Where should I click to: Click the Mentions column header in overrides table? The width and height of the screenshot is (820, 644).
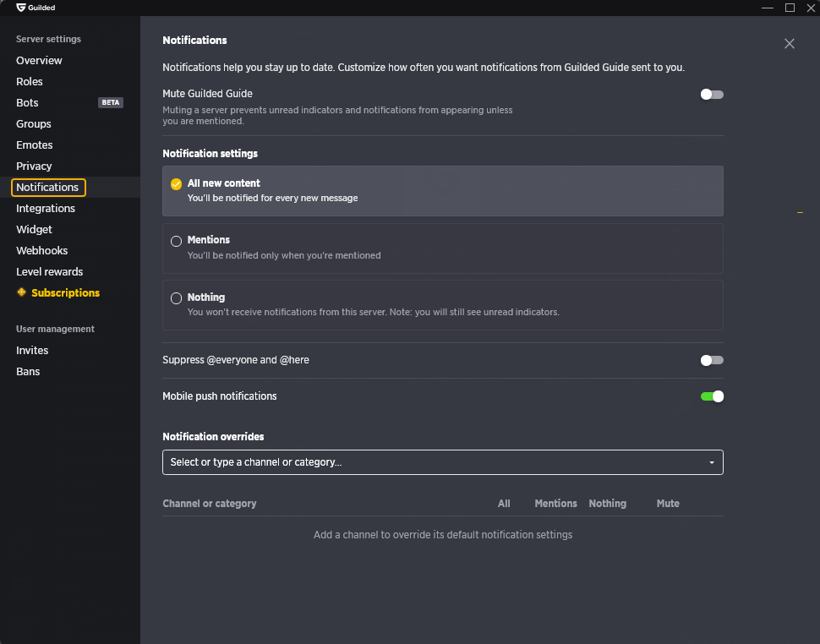click(x=555, y=504)
